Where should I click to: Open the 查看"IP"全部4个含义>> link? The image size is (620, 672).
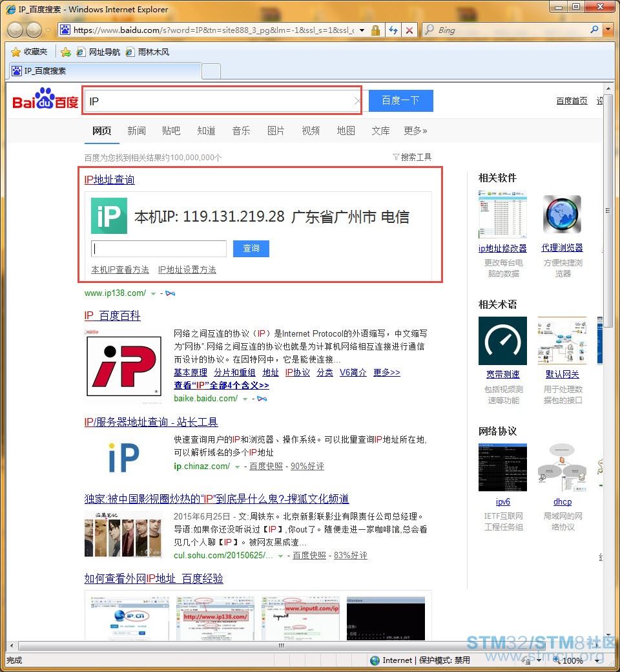point(221,385)
